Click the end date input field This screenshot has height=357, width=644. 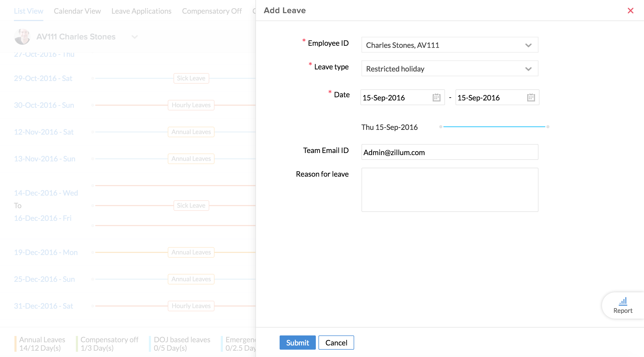[490, 98]
